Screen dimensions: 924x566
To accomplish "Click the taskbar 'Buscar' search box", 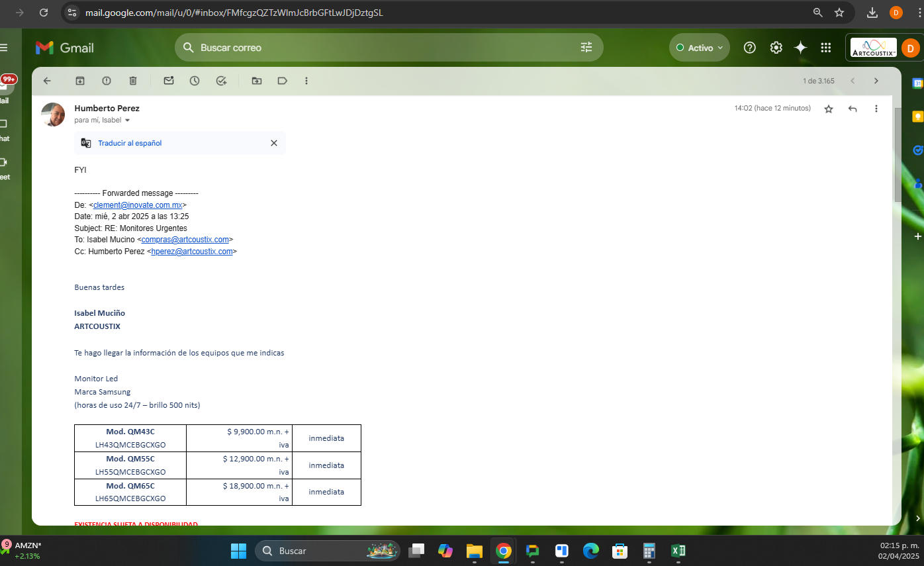I will (328, 551).
